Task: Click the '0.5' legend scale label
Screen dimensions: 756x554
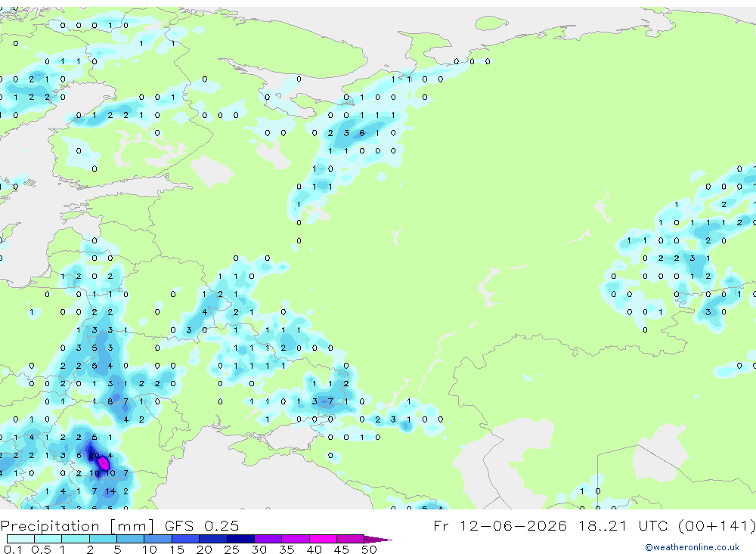Action: tap(41, 549)
